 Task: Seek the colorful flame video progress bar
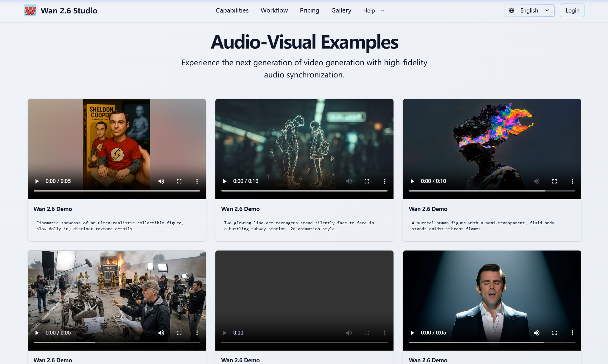pos(492,191)
